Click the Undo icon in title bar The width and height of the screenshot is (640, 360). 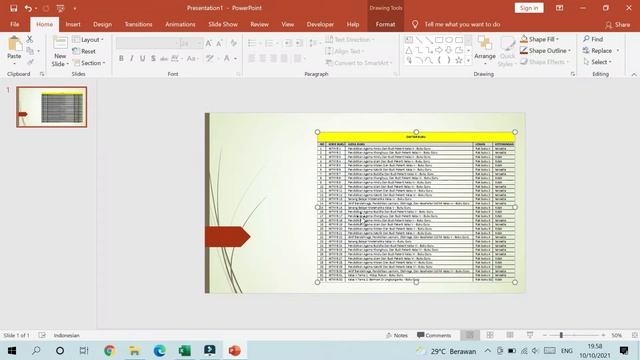[28, 8]
